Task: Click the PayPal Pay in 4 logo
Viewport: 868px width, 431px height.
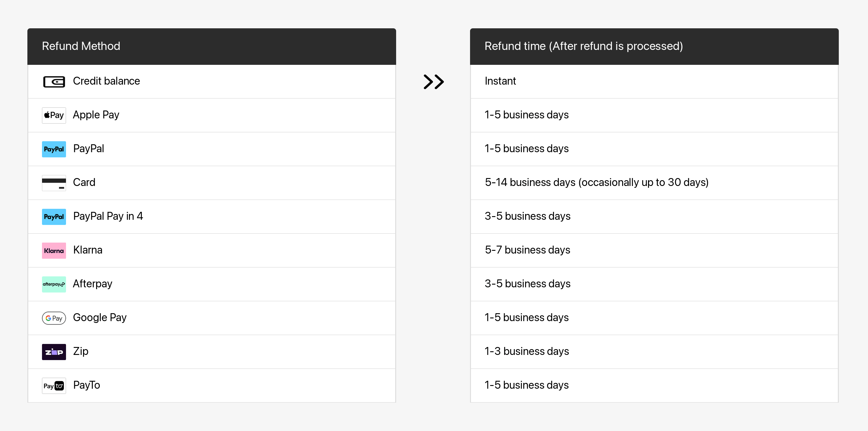Action: coord(54,216)
